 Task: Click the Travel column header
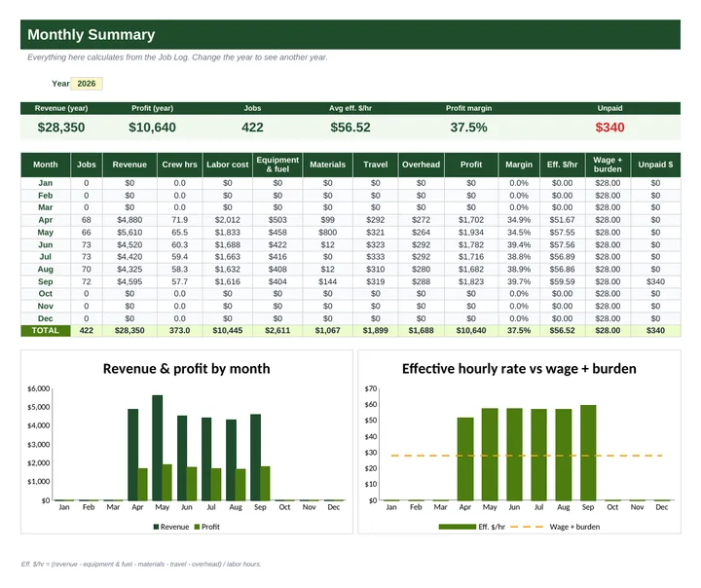(x=376, y=165)
